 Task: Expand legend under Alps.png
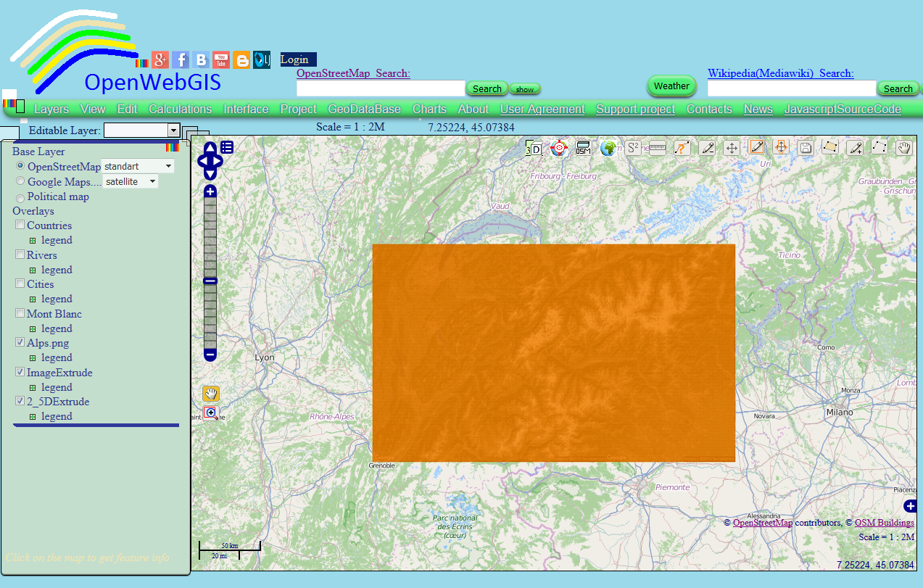coord(33,357)
